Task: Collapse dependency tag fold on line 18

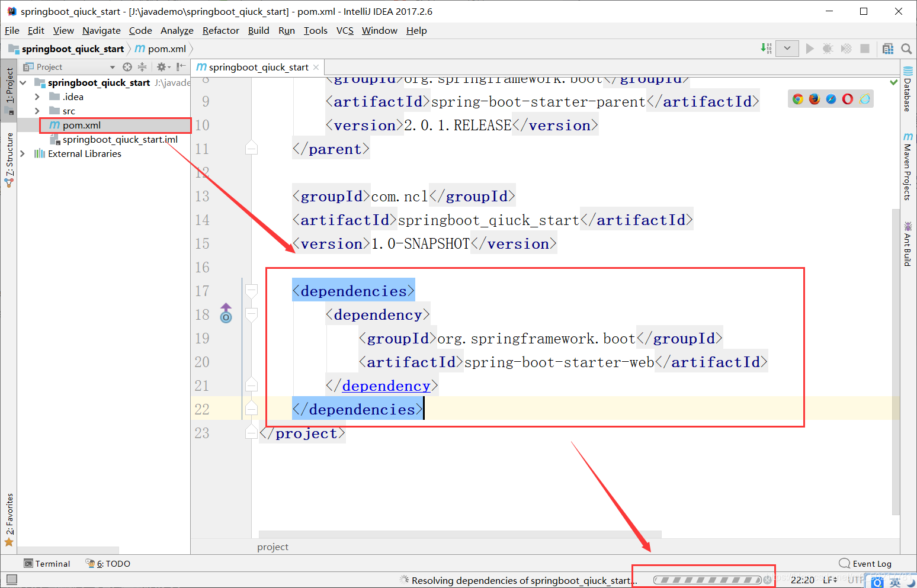Action: point(251,314)
